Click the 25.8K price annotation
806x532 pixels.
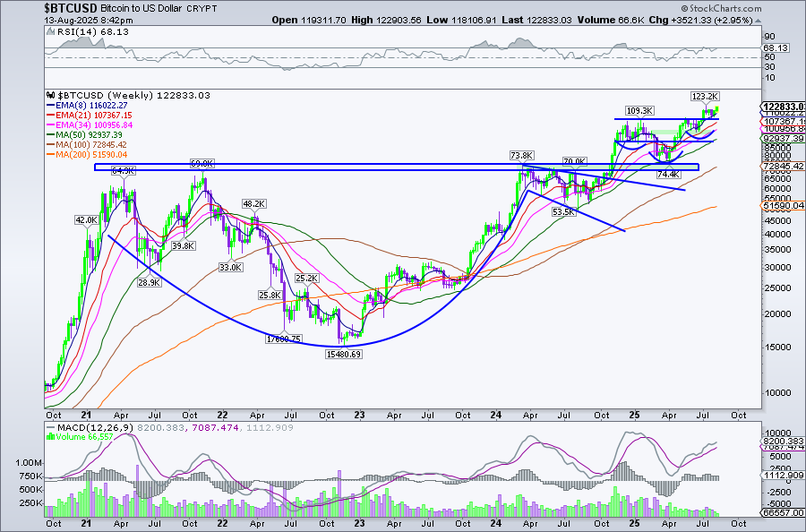click(x=270, y=295)
